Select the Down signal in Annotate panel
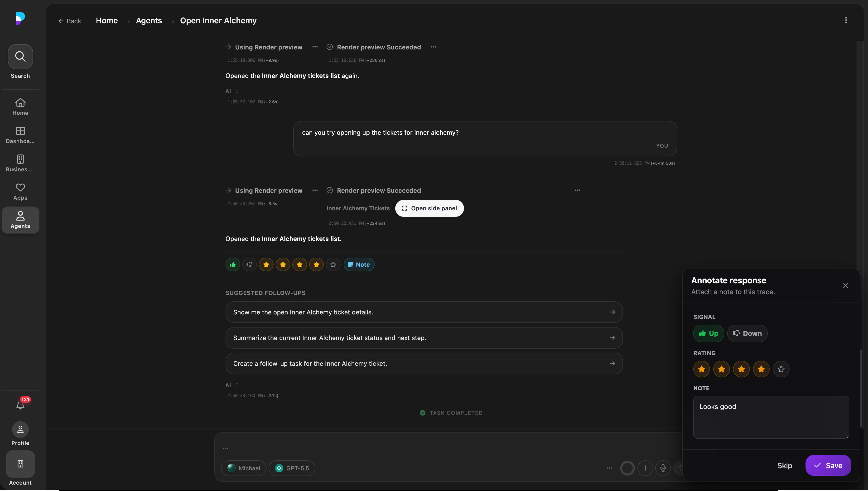This screenshot has width=868, height=491. pyautogui.click(x=747, y=333)
